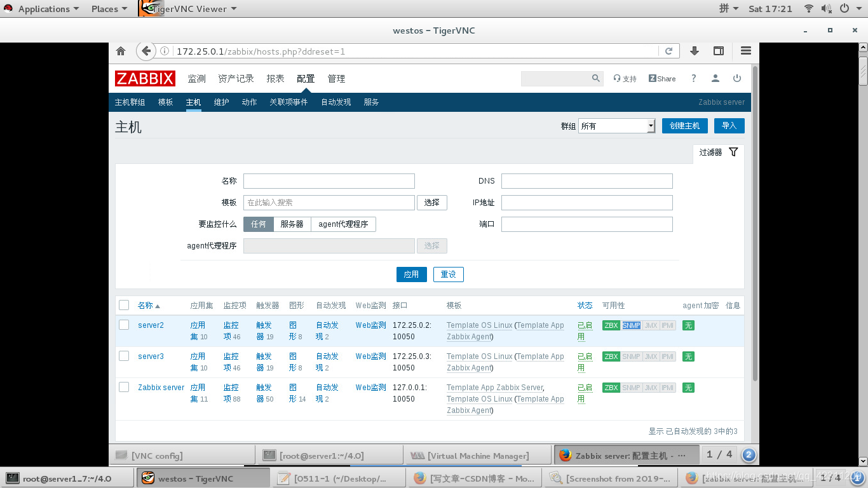Open the Firefox hamburger menu
The height and width of the screenshot is (488, 868).
(746, 51)
